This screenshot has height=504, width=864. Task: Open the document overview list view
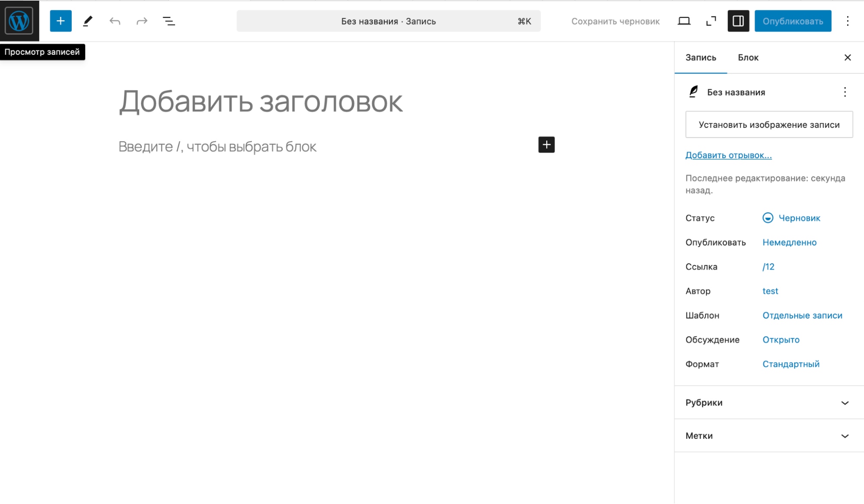click(x=169, y=21)
